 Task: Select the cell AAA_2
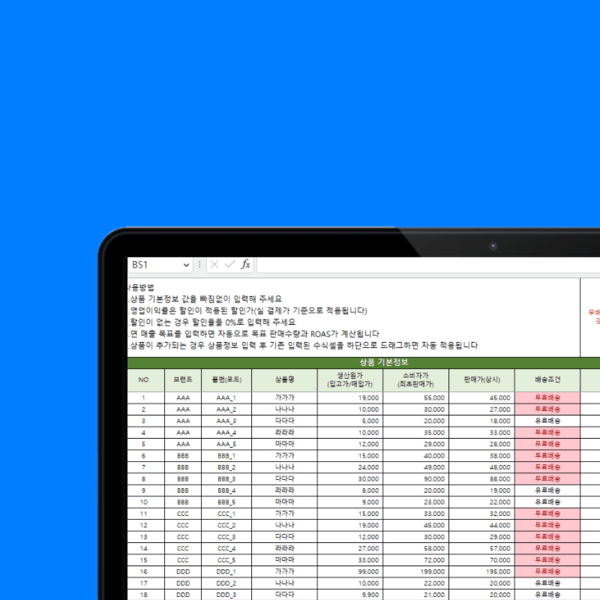(x=227, y=409)
